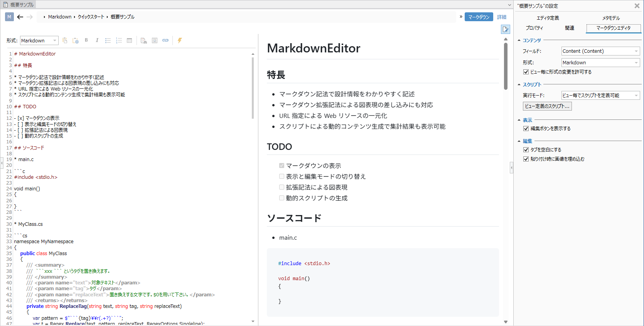Switch to the メタモデル tab

[x=611, y=18]
